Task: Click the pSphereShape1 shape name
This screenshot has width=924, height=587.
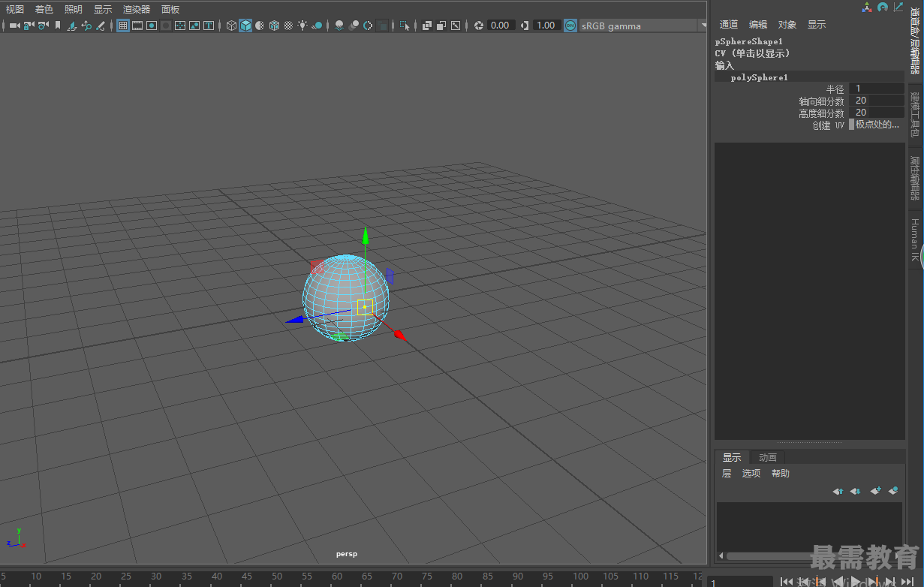Action: point(749,42)
